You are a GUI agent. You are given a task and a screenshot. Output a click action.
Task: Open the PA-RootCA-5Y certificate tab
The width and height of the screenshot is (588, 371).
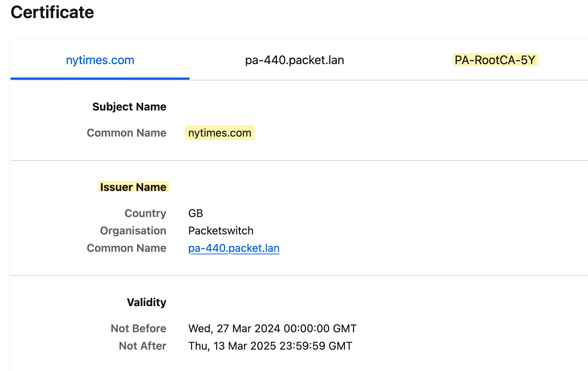[496, 60]
